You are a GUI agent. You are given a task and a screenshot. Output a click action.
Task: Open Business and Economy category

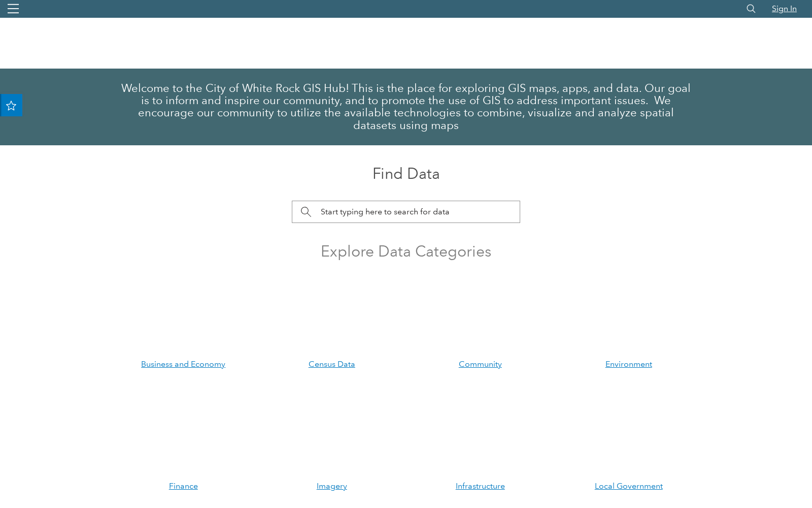183,364
